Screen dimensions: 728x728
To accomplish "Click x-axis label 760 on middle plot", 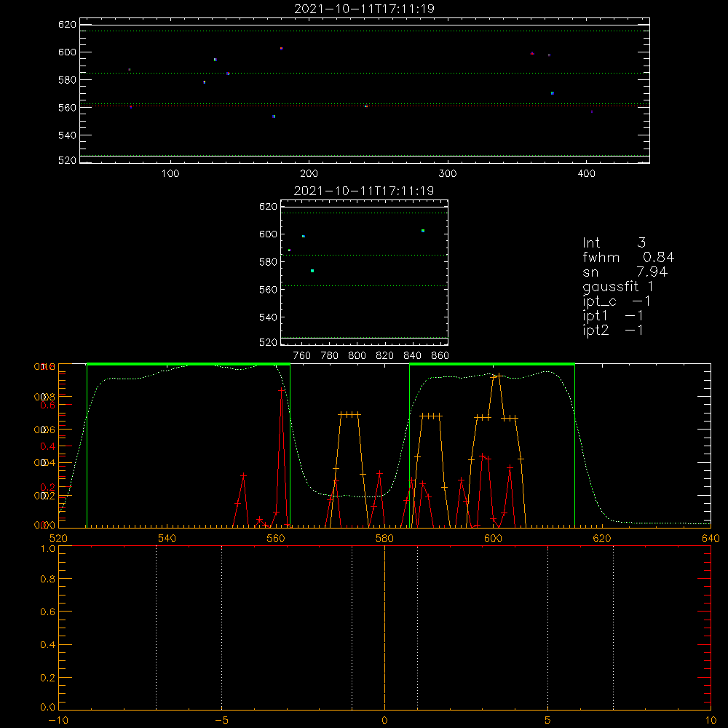I will (x=302, y=356).
